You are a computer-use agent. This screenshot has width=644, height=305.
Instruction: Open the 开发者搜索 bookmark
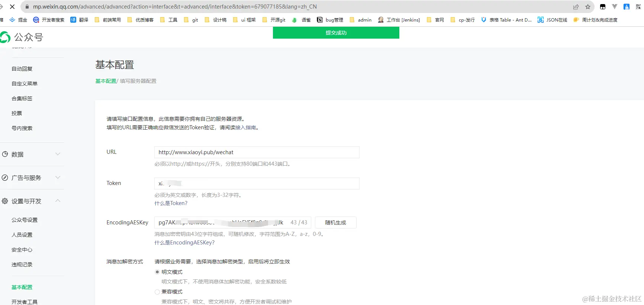click(x=49, y=20)
